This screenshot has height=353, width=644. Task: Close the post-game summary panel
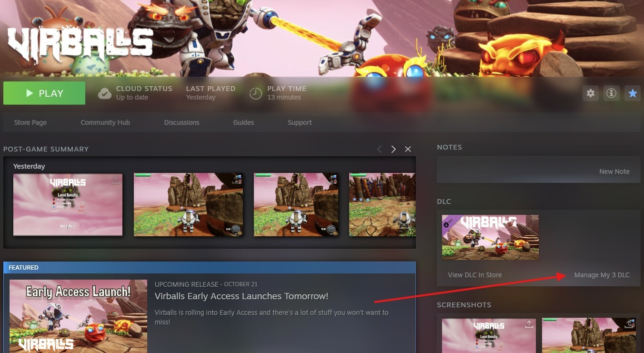click(408, 149)
